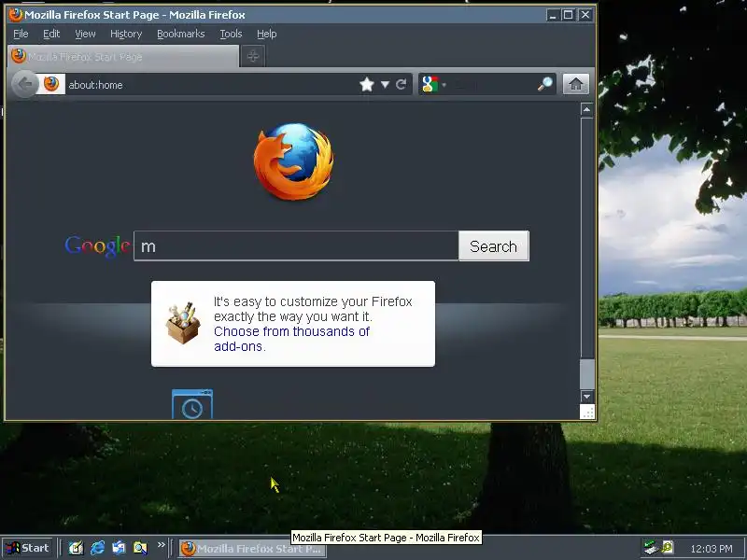Click the search folder quick launch icon
The image size is (747, 560).
(x=140, y=548)
